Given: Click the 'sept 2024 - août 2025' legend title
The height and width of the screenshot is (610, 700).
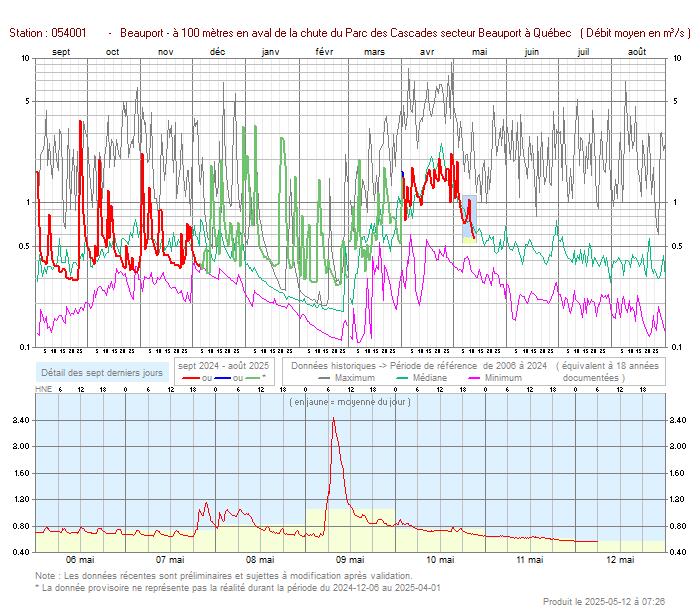Looking at the screenshot, I should (x=224, y=366).
